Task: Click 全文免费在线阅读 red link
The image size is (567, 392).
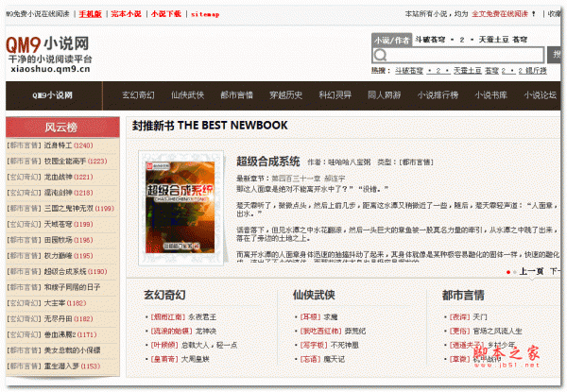Action: click(500, 14)
